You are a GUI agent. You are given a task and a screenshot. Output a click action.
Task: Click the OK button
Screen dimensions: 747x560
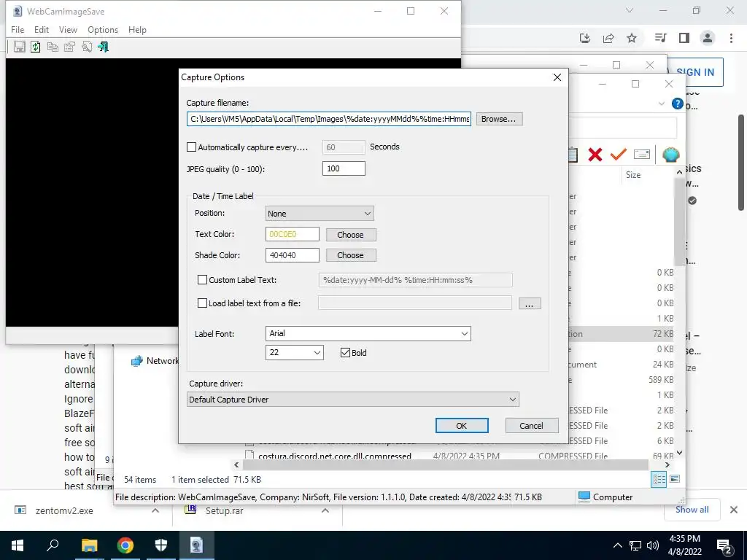point(462,426)
